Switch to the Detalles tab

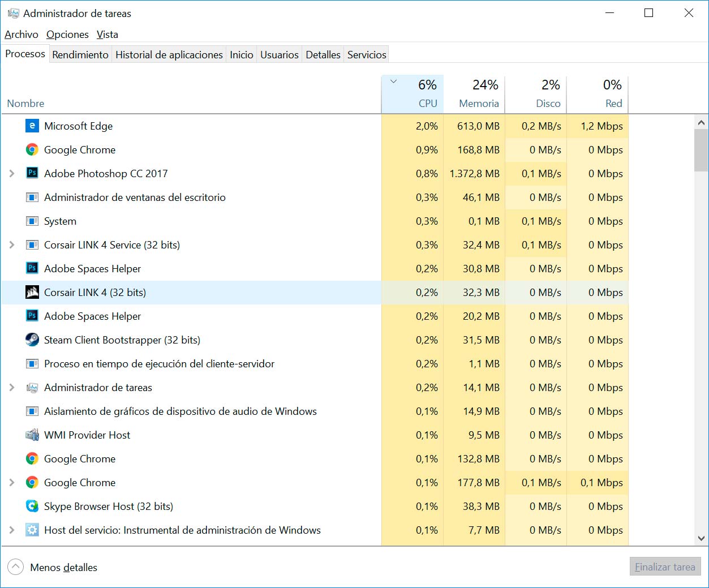point(323,54)
